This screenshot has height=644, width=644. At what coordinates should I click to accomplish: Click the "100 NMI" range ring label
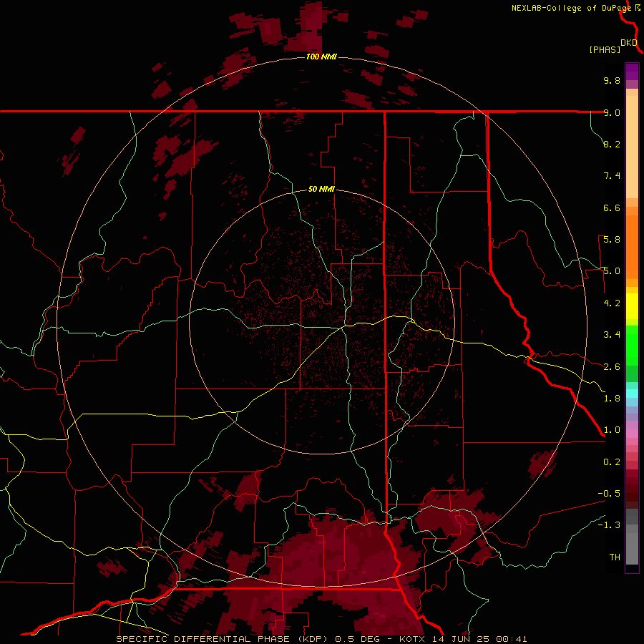[x=321, y=57]
